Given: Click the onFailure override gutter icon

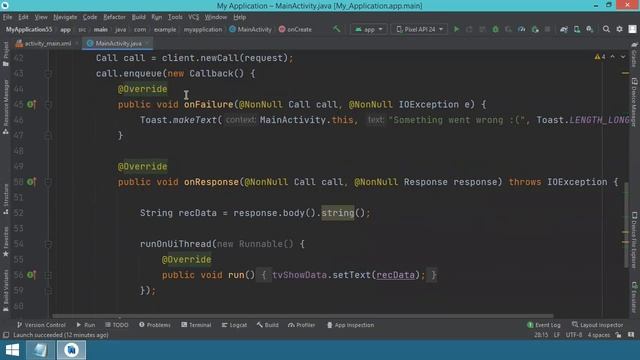Looking at the screenshot, I should coord(31,104).
